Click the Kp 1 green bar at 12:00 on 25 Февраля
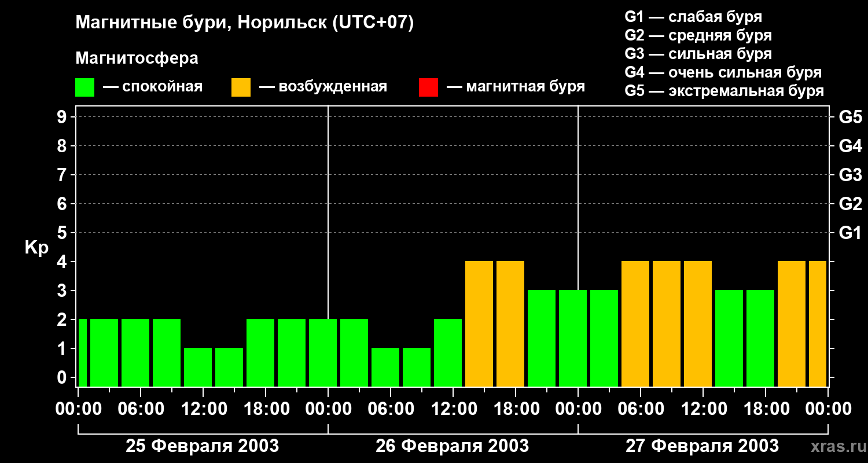Screen dimensions: 868x463 tap(198, 368)
